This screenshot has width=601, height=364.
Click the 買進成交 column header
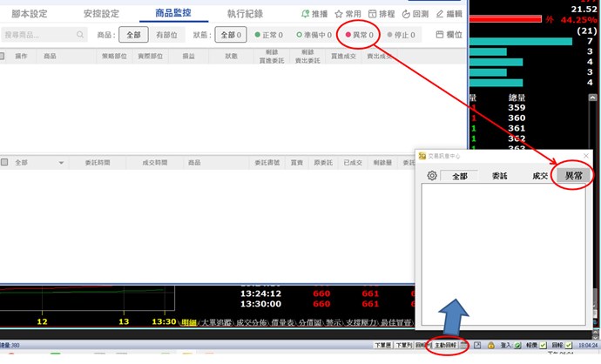[x=343, y=57]
